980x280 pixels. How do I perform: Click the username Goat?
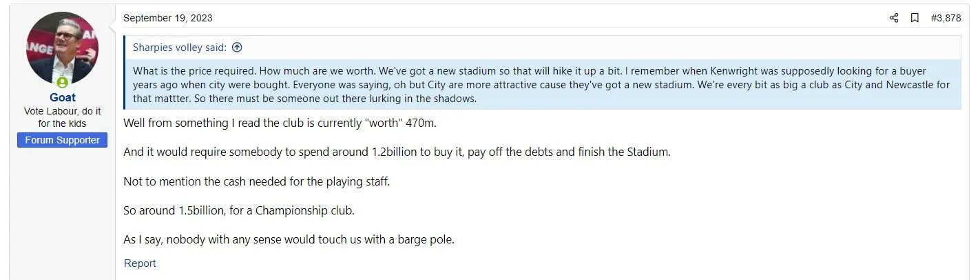(x=62, y=98)
